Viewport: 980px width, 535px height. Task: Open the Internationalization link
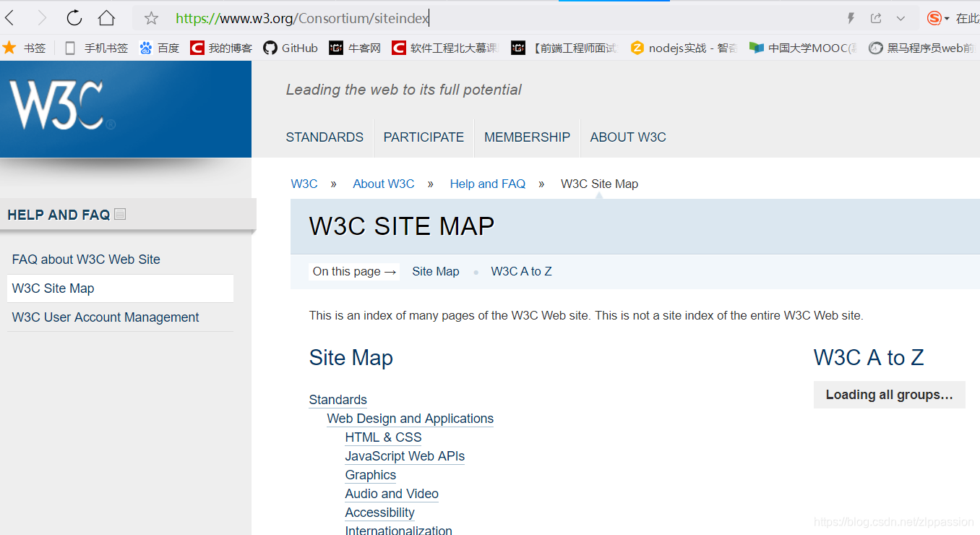coord(398,530)
